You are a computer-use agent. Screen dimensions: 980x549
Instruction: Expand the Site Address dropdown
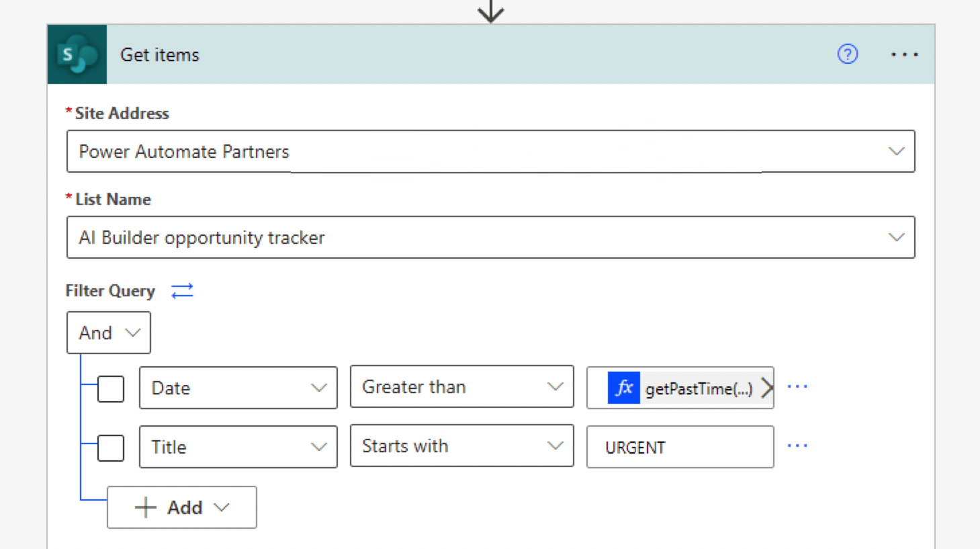point(896,151)
